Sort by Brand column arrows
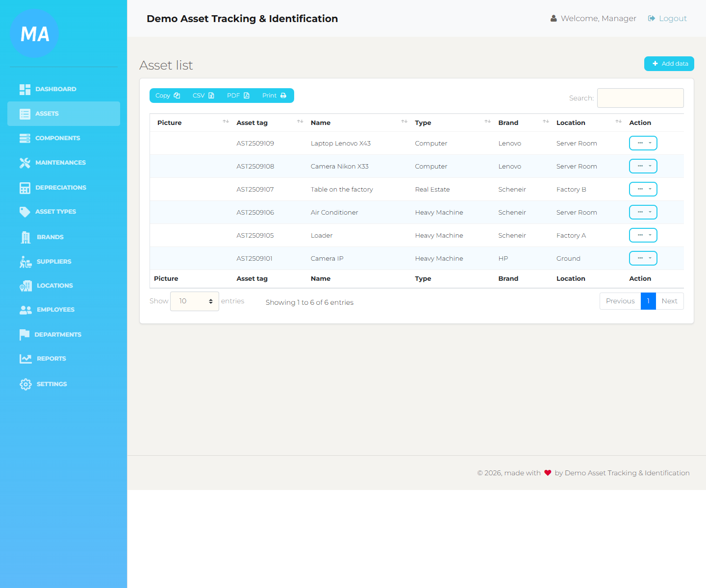The width and height of the screenshot is (706, 588). 546,122
